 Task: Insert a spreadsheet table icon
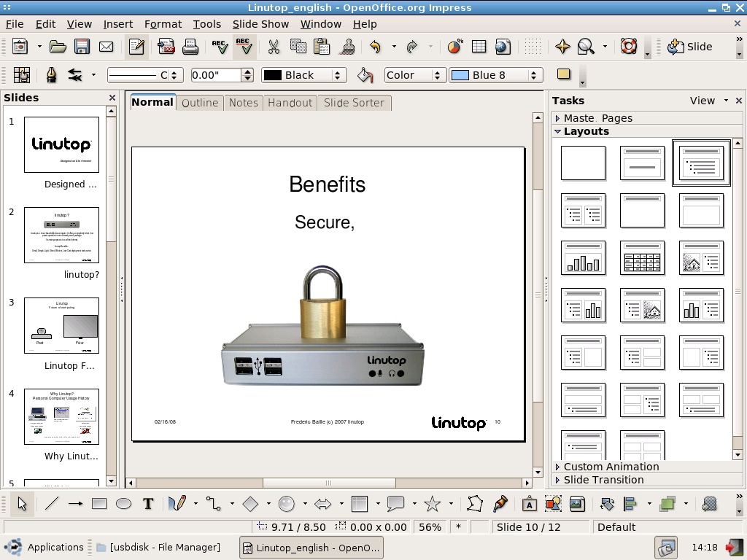(479, 47)
